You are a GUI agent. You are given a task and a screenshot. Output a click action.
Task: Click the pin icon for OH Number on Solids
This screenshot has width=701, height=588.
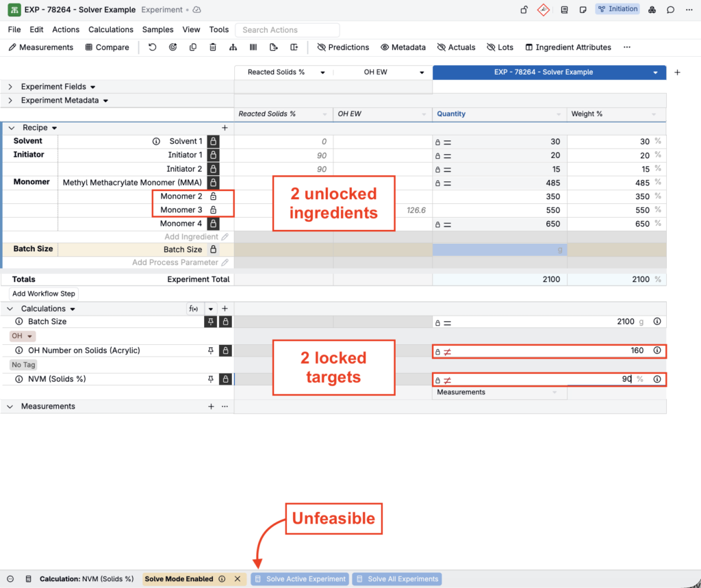[211, 350]
